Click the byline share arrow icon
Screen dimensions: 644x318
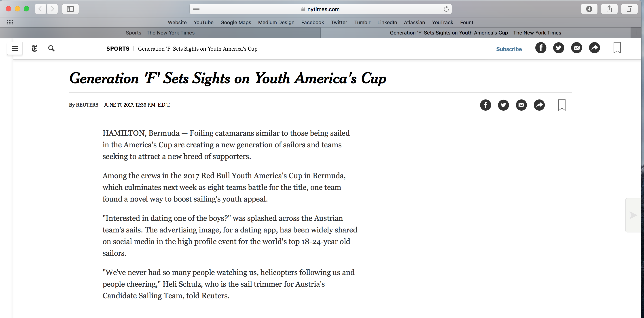click(x=539, y=105)
